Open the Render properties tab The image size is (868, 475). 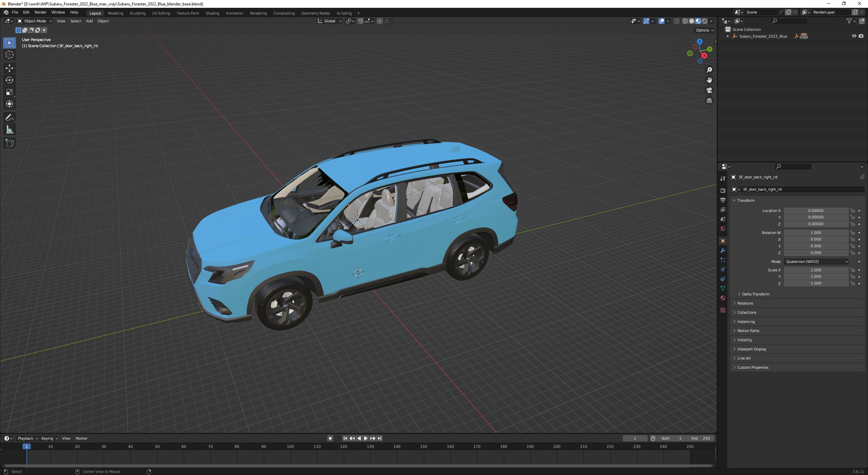pyautogui.click(x=723, y=191)
